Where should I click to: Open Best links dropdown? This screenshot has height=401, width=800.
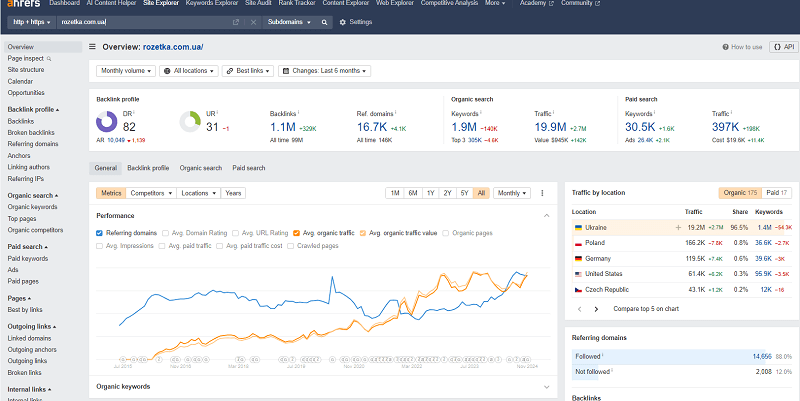point(248,71)
